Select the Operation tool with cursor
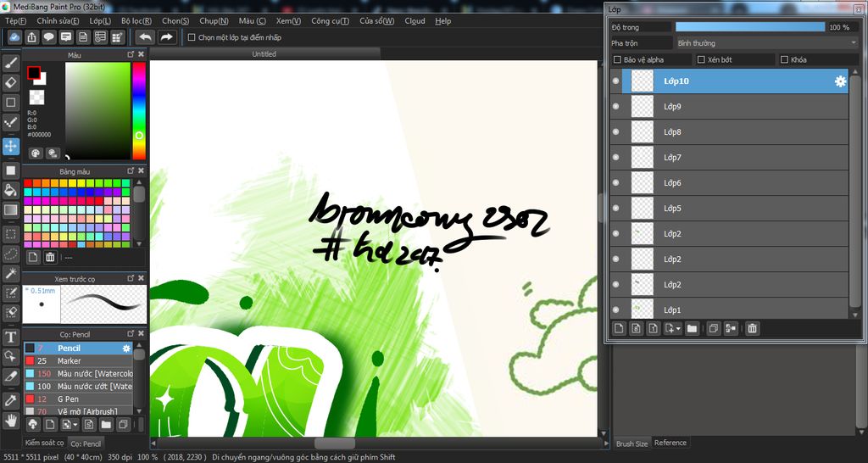This screenshot has height=463, width=868. click(11, 356)
